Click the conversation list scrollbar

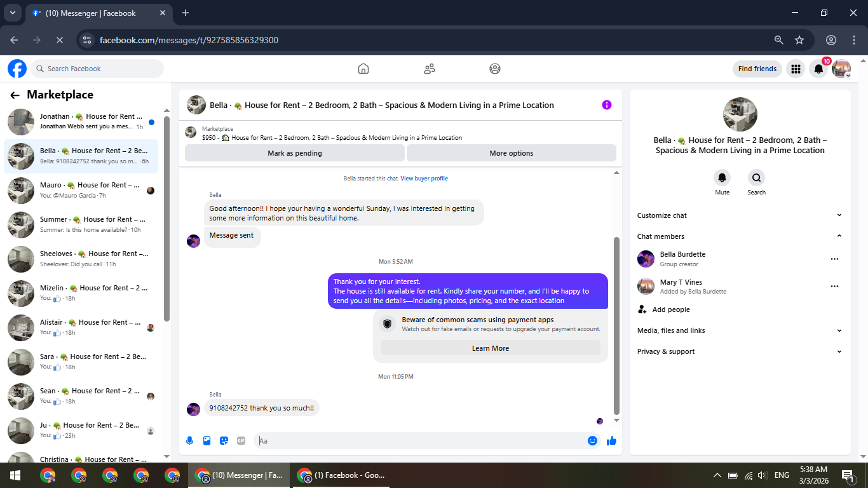coord(167,219)
